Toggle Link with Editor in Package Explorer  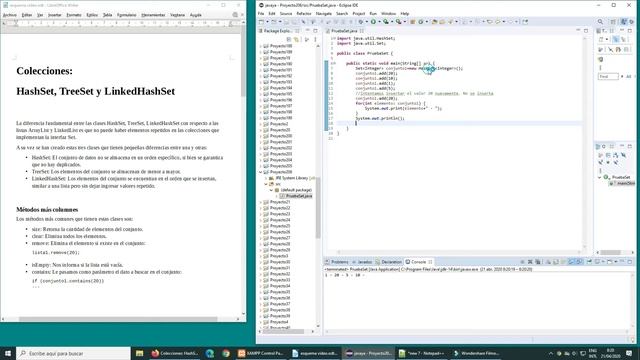coord(296,40)
